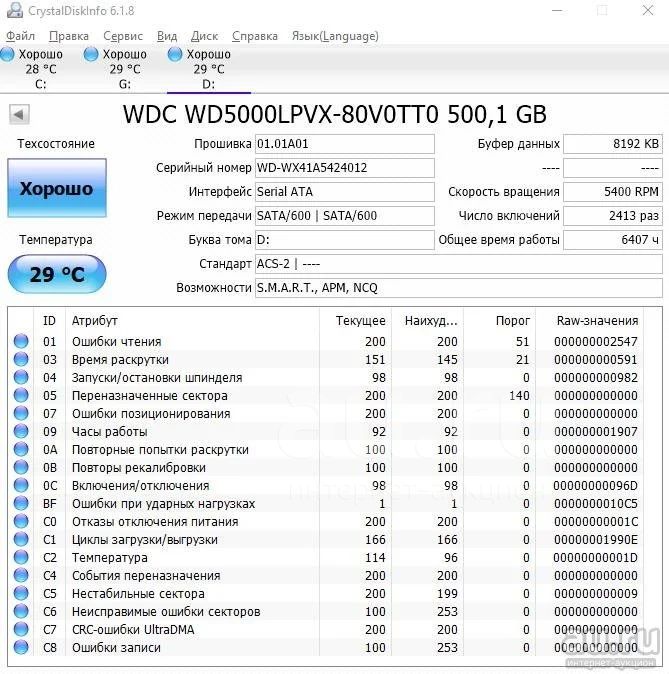Click raw value 0000000010C5
The height and width of the screenshot is (674, 669).
point(595,504)
